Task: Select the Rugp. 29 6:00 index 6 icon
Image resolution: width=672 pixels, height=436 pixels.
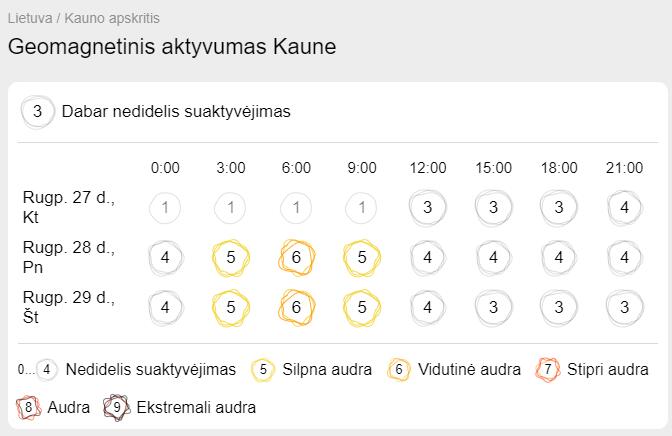Action: coord(296,307)
